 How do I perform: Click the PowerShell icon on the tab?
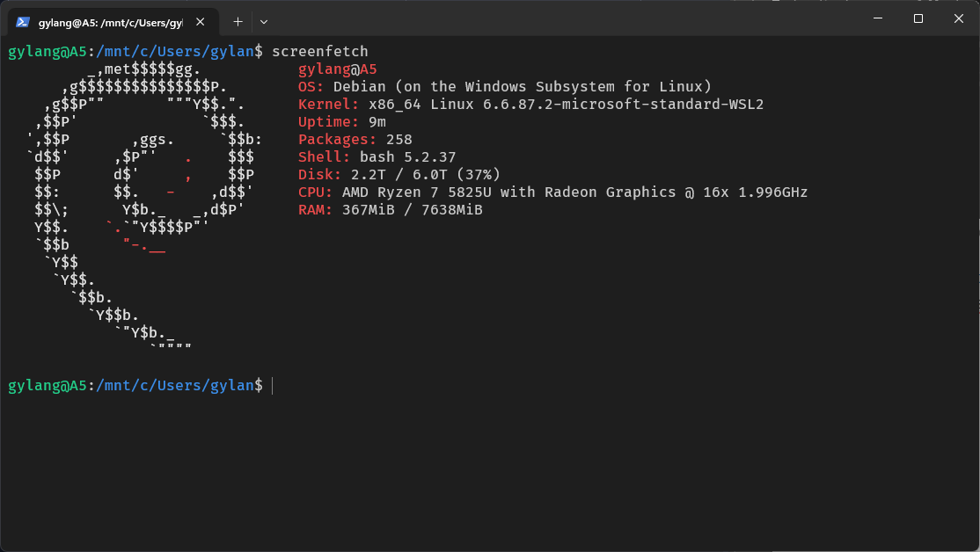(x=23, y=21)
